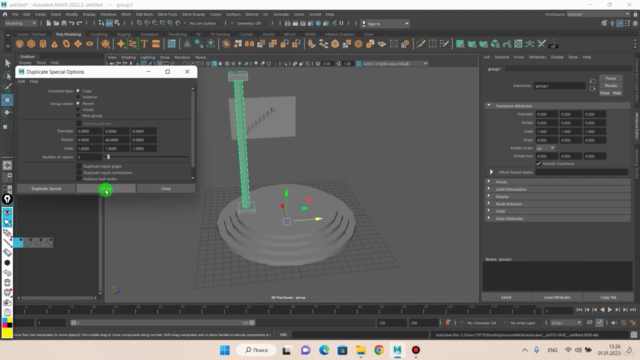Image resolution: width=640 pixels, height=360 pixels.
Task: Toggle Inherits Transform checkbox
Action: tap(538, 163)
